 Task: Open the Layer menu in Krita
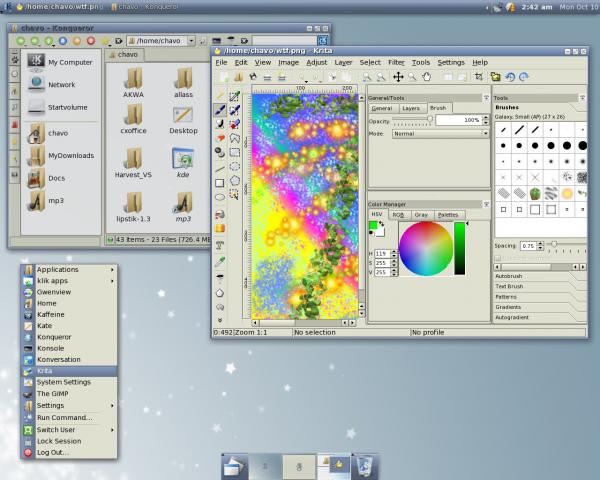point(343,62)
